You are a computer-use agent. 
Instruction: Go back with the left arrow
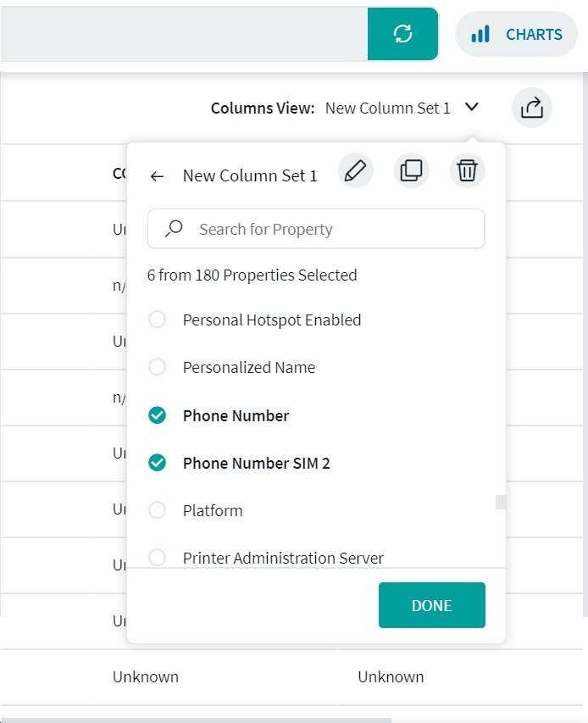tap(157, 176)
